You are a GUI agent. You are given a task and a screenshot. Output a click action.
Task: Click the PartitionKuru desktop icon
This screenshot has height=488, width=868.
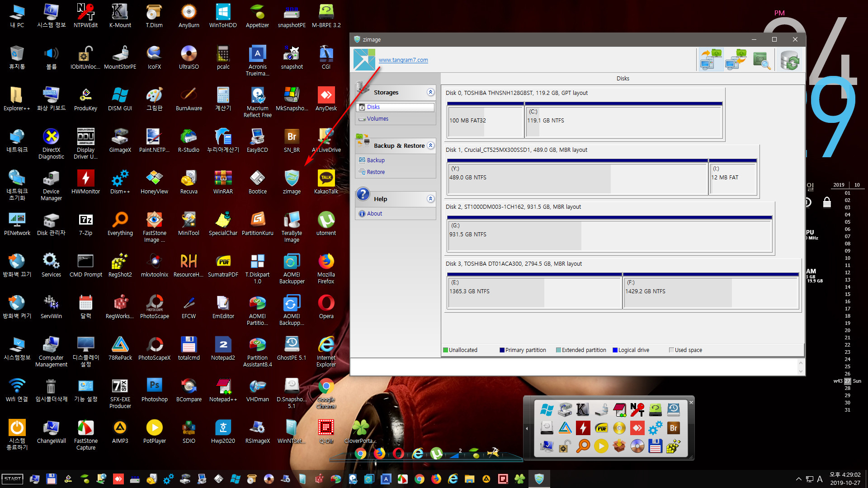(x=257, y=223)
